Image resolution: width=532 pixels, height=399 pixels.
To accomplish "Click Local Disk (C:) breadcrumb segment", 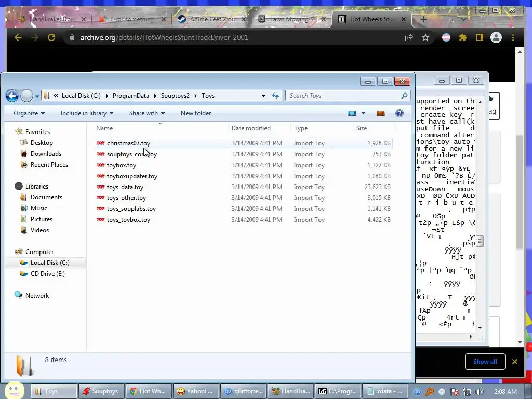I will [x=81, y=96].
